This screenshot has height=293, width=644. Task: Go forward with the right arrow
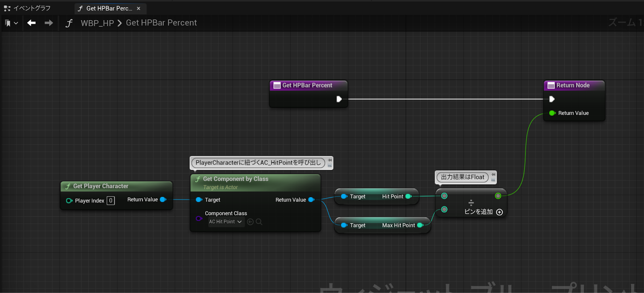49,23
